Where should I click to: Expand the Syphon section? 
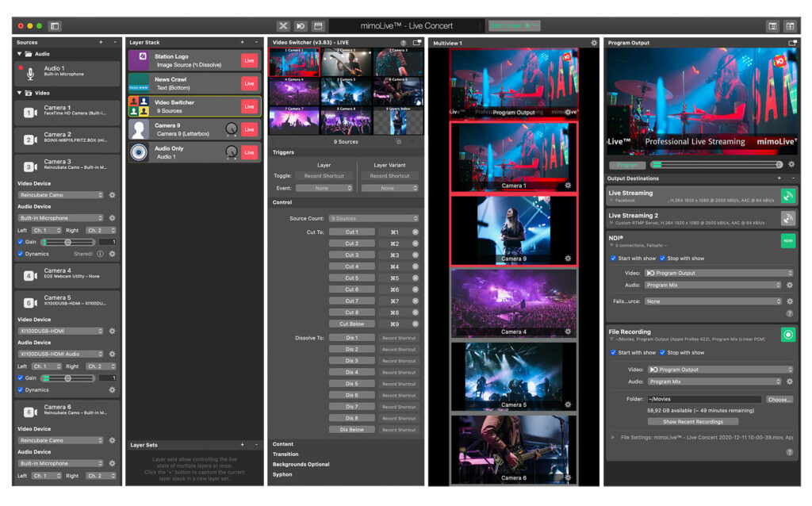[x=282, y=474]
